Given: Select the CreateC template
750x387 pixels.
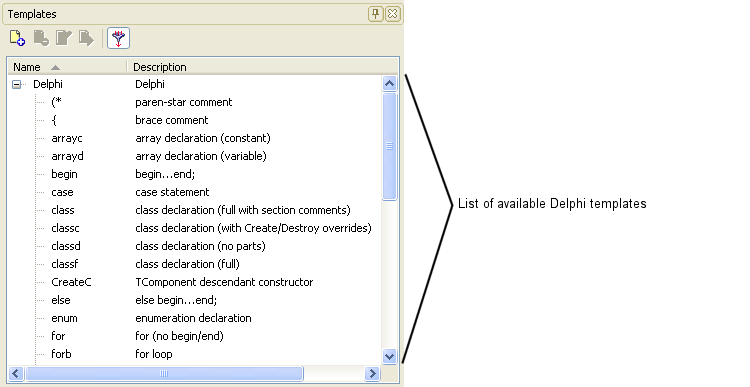Looking at the screenshot, I should tap(71, 282).
